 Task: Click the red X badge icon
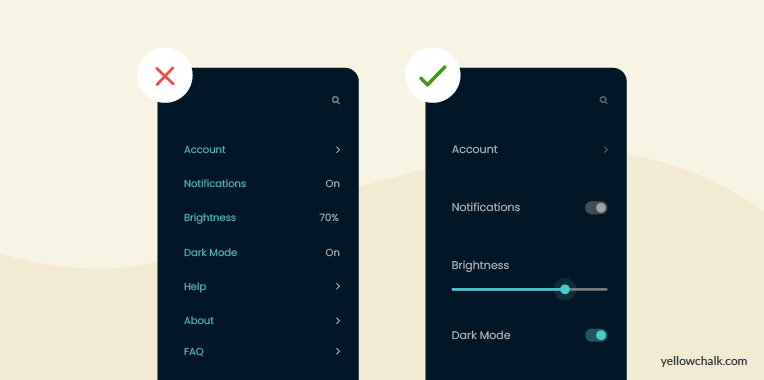point(165,76)
